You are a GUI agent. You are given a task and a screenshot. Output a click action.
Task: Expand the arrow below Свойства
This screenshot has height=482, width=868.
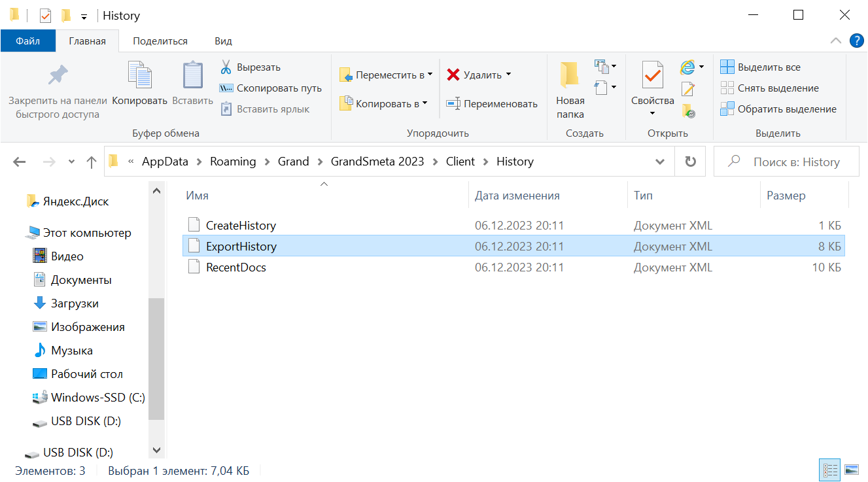tap(652, 114)
